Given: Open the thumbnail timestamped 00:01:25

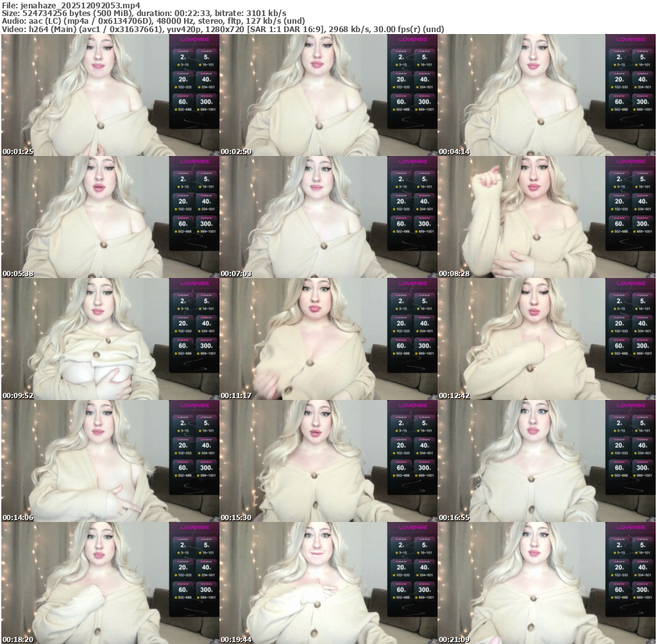Looking at the screenshot, I should click(x=110, y=95).
